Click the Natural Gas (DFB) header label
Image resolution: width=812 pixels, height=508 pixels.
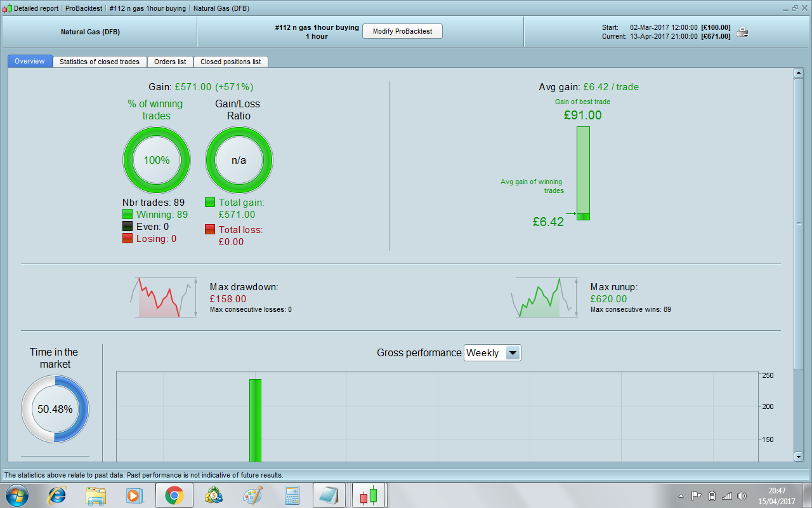click(x=90, y=32)
